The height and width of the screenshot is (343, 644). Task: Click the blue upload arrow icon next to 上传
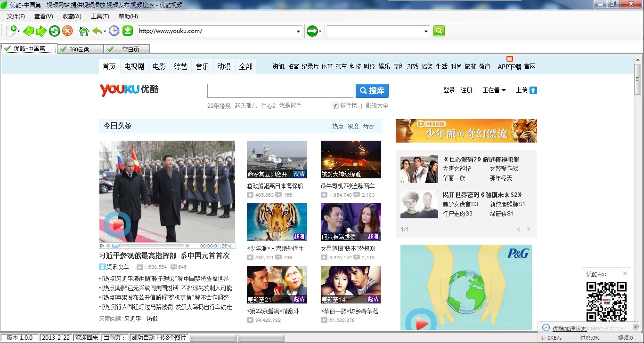click(533, 90)
